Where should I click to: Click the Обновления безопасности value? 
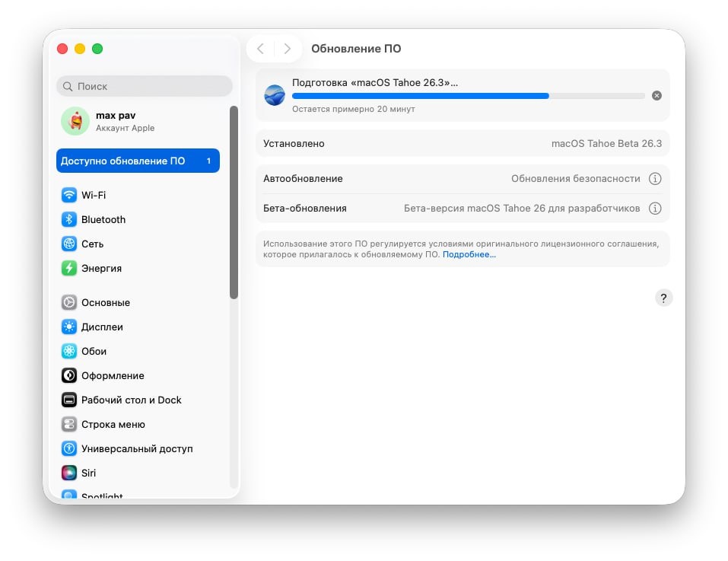[575, 179]
